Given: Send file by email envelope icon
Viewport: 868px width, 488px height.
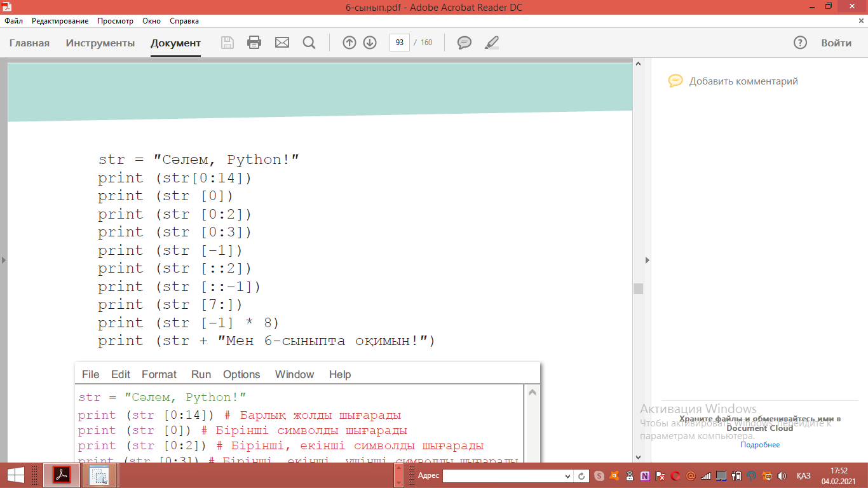Looking at the screenshot, I should 281,43.
